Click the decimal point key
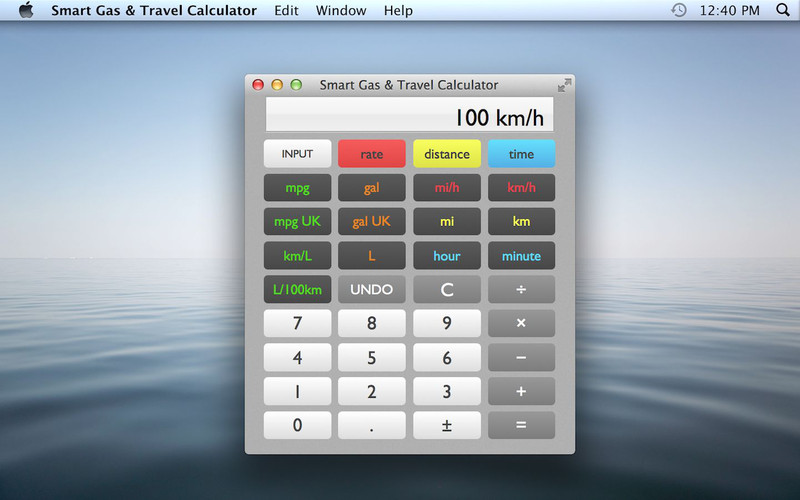Screen dimensions: 800x500 (x=371, y=425)
